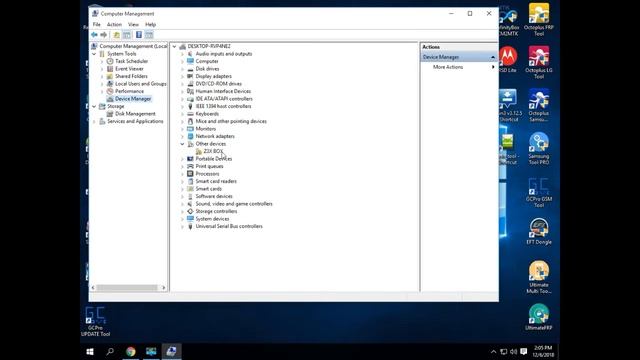Select the Monitors category
This screenshot has width=640, height=360.
pos(205,129)
